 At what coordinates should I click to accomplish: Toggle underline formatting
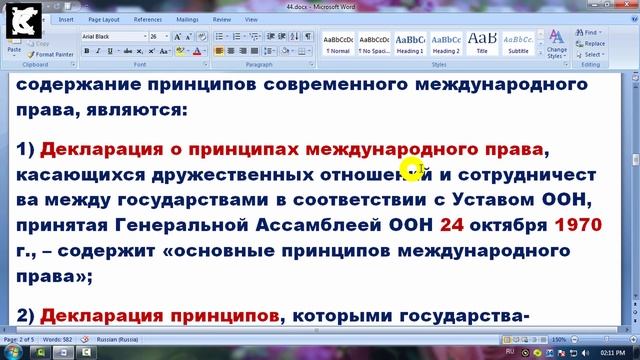click(x=110, y=51)
